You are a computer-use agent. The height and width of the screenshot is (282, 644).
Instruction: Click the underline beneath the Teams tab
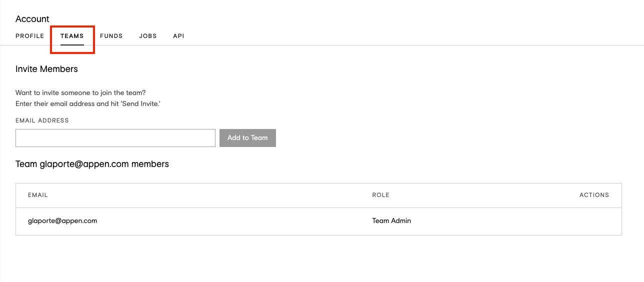pos(72,44)
